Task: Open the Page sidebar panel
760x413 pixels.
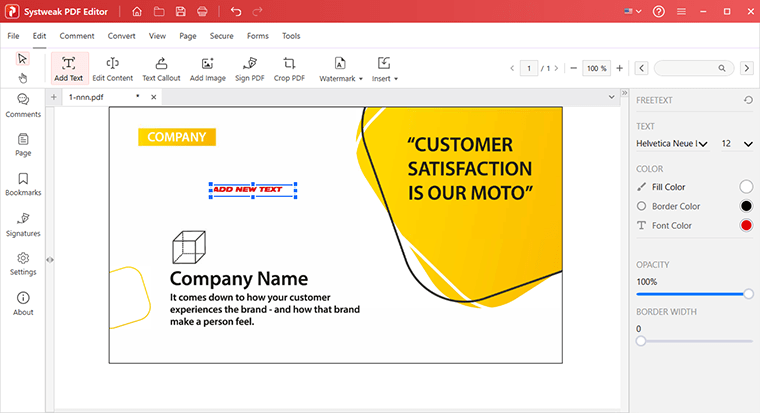Action: [x=23, y=145]
